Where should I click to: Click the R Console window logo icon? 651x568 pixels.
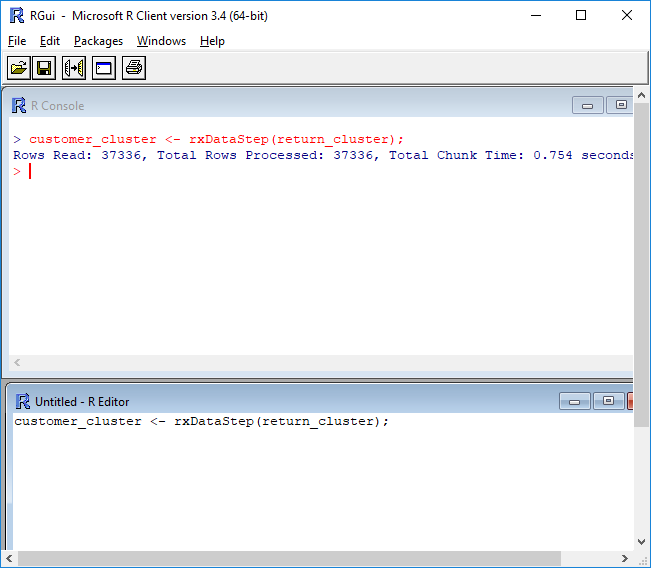tap(19, 105)
